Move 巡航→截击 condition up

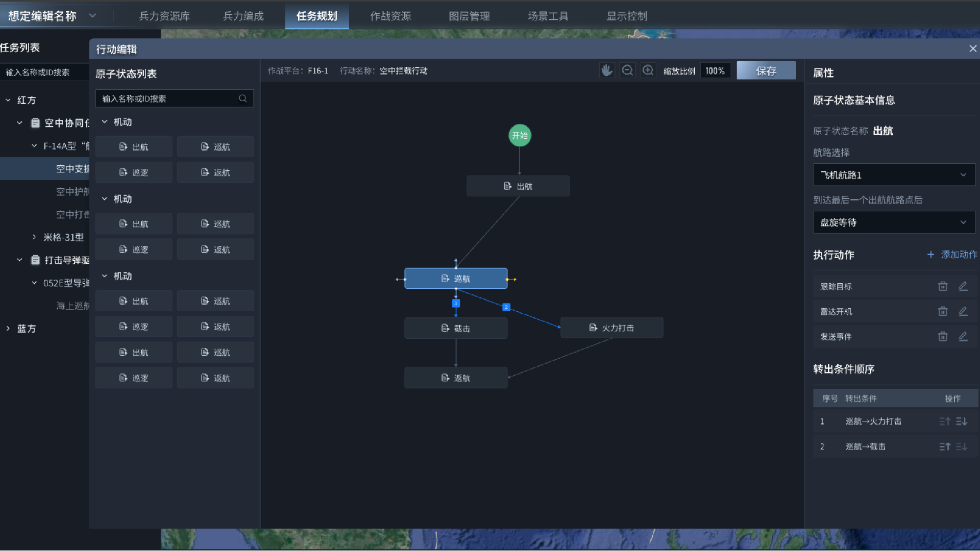(944, 446)
